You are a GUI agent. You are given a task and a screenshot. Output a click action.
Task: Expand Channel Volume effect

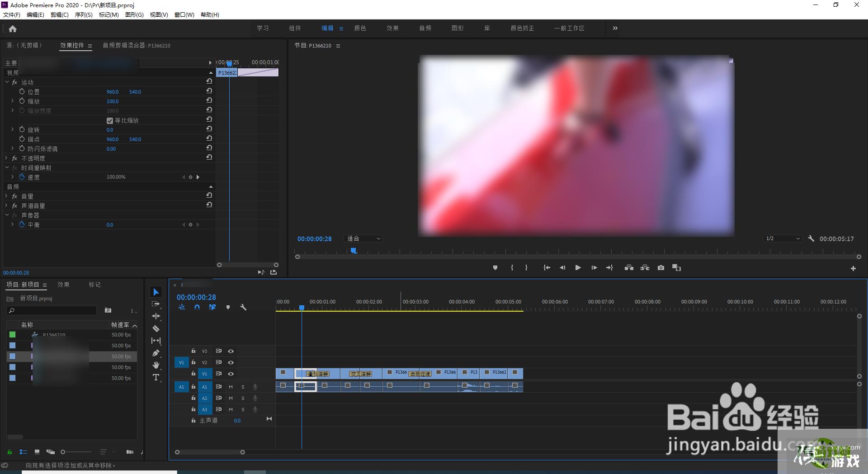tap(6, 206)
